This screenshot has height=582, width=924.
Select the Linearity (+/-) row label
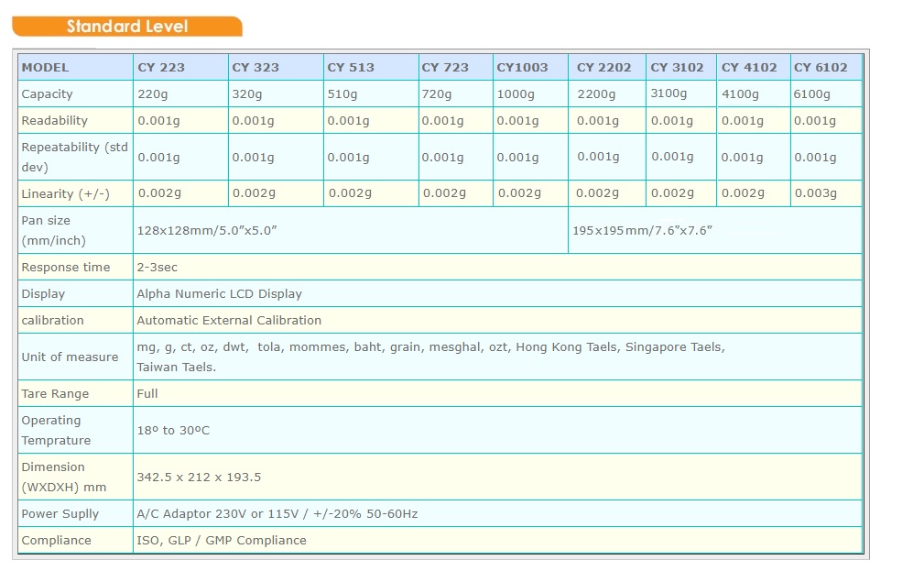pos(65,193)
